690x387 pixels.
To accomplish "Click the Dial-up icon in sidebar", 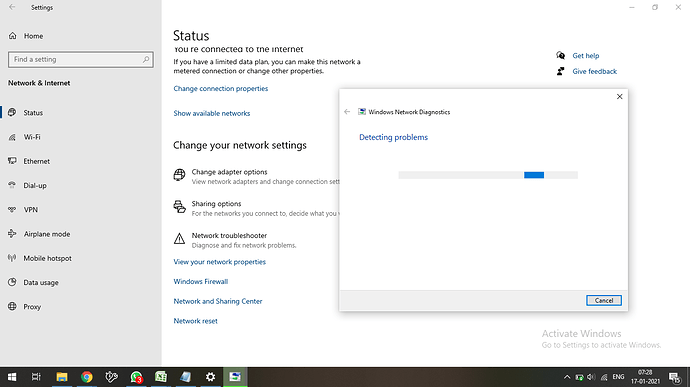I will tap(12, 185).
